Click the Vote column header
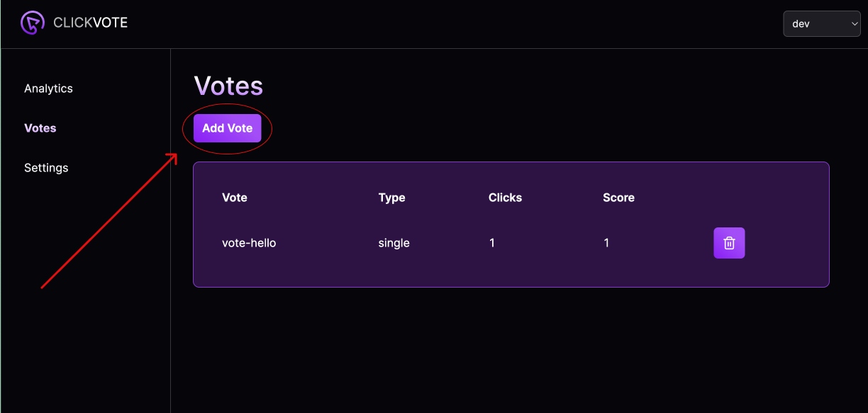 (235, 197)
